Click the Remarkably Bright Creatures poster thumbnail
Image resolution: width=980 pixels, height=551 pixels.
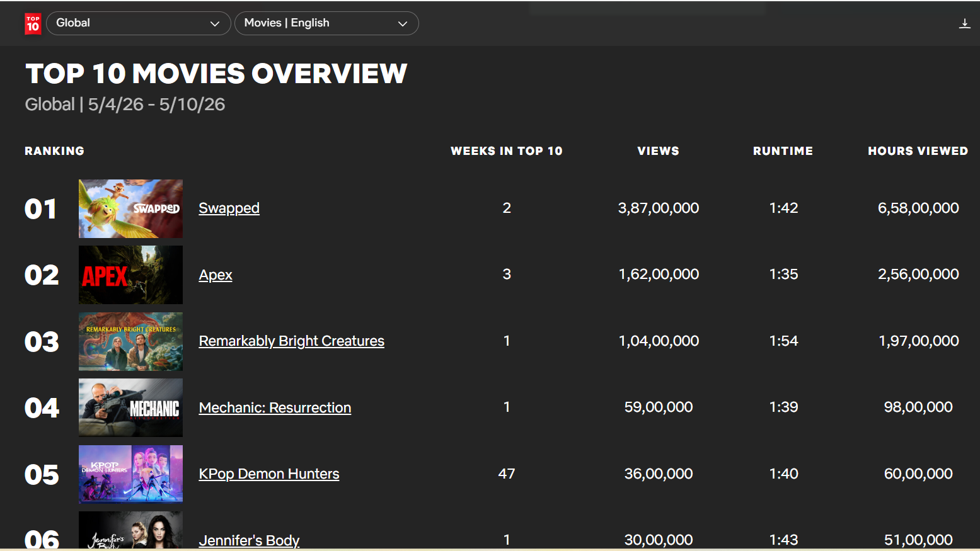[130, 341]
